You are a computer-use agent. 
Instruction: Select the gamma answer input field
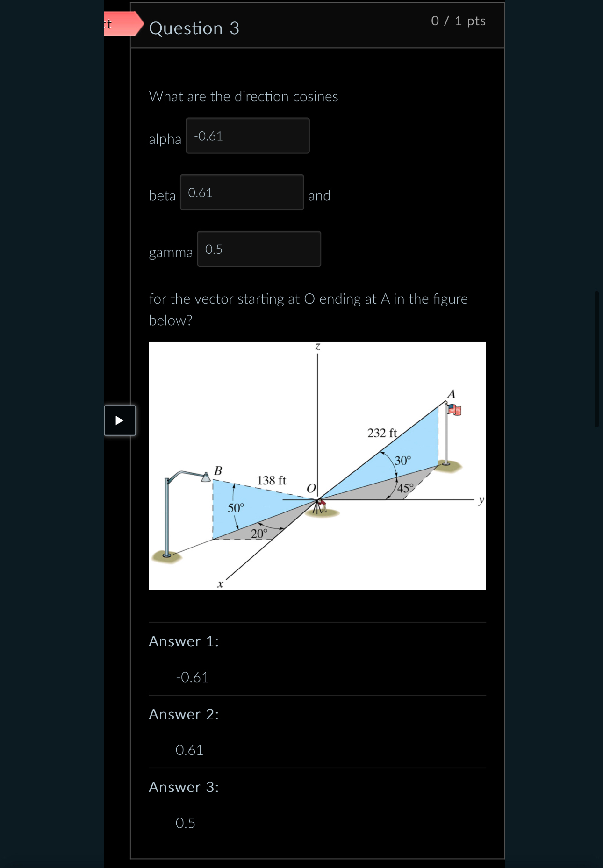(x=259, y=249)
